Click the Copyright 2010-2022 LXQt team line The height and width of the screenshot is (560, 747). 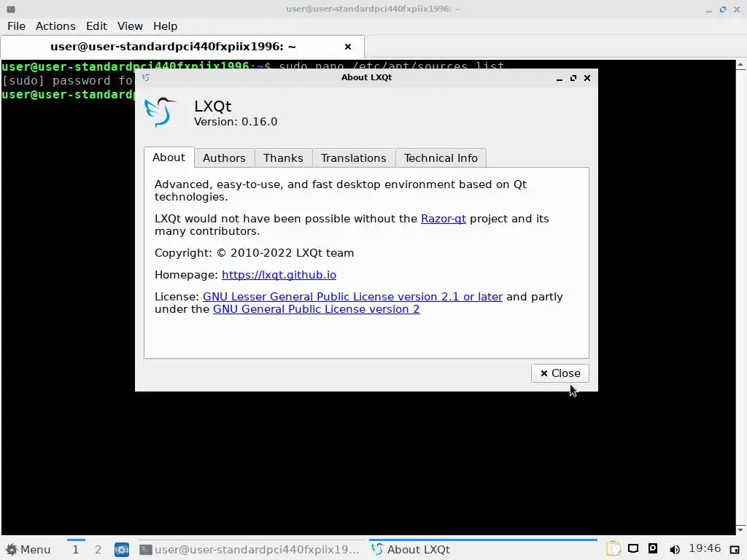point(254,253)
